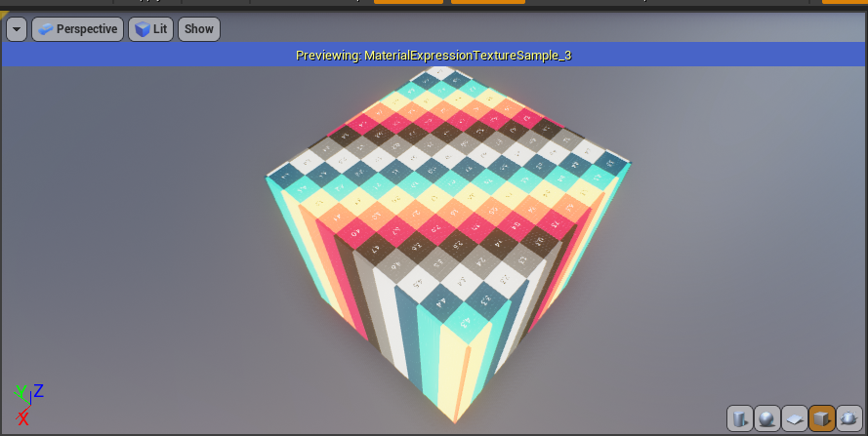The image size is (868, 436).
Task: Click the far back corner of cube top
Action: tap(443, 71)
